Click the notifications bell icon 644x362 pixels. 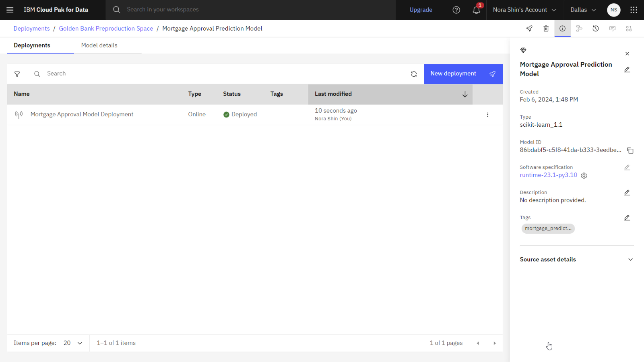tap(476, 10)
